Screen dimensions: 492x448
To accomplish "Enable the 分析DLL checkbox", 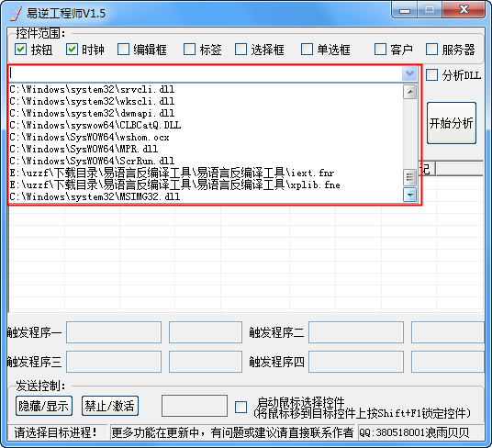I will click(431, 75).
